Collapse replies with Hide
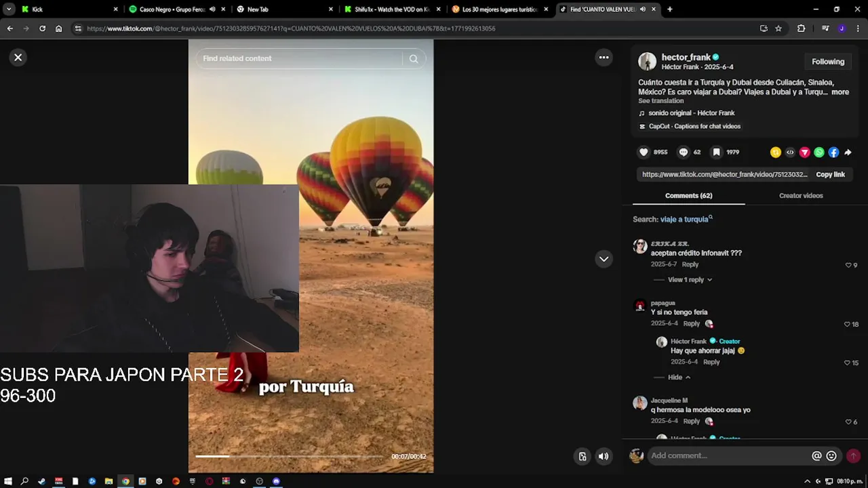Viewport: 868px width, 488px height. coord(679,378)
